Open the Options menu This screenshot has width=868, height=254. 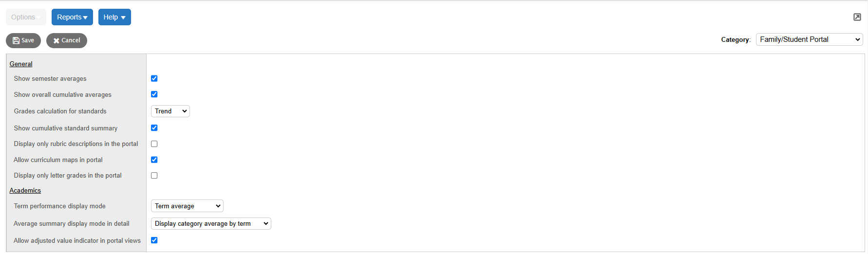tap(26, 17)
